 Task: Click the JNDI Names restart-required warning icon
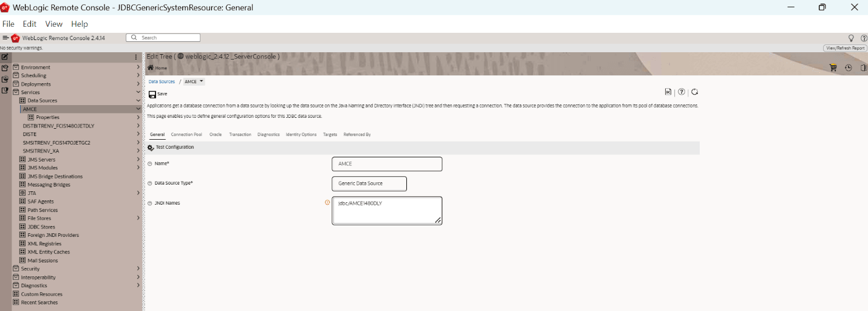(327, 203)
